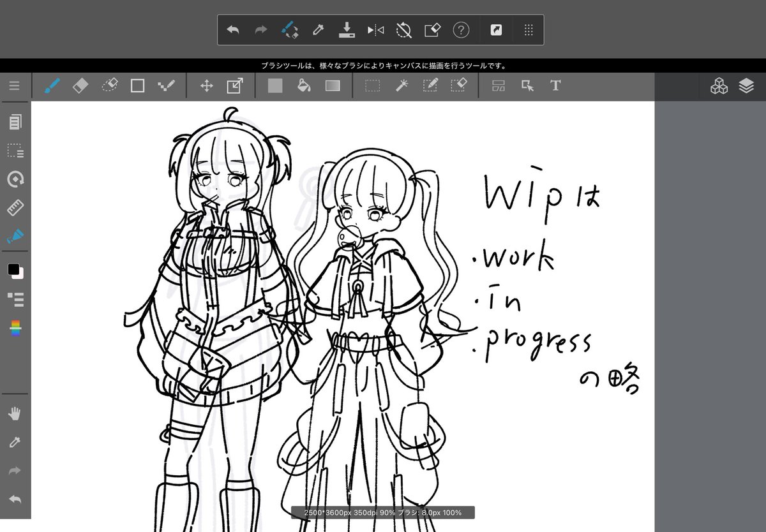
Task: Select the filled rectangle tool
Action: point(275,85)
